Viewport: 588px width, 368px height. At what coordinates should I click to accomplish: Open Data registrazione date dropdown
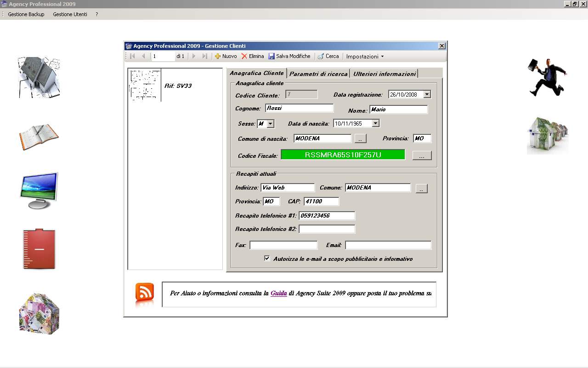[427, 94]
